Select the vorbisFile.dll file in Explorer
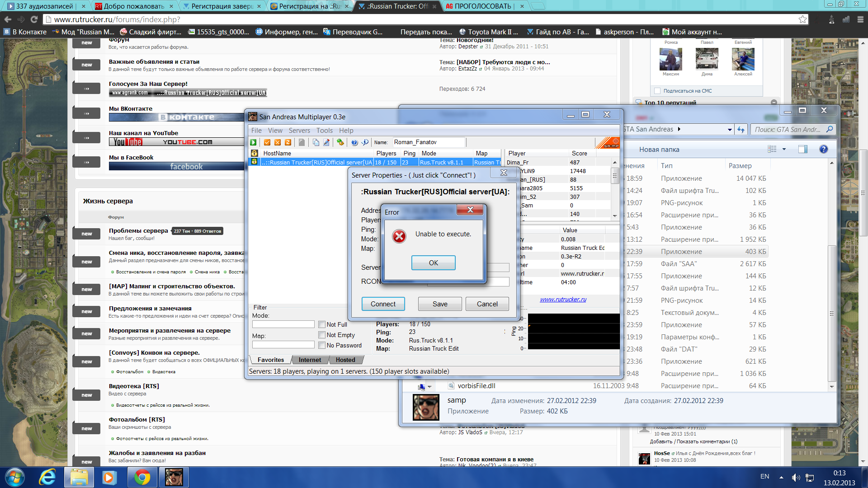Viewport: 868px width, 488px height. [476, 386]
